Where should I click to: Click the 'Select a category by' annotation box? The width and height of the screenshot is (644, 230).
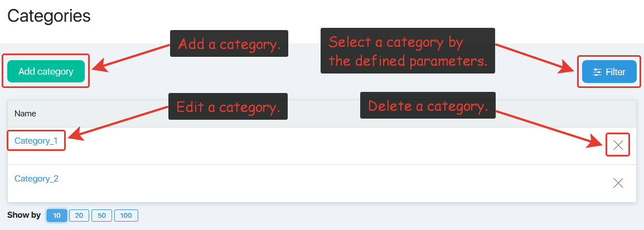click(x=408, y=51)
